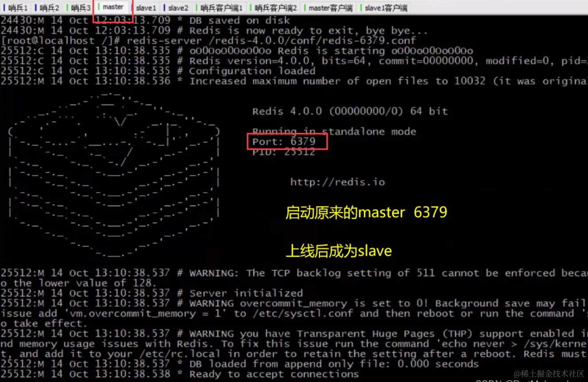
Task: Click the 'PID: 25512' text
Action: [284, 152]
